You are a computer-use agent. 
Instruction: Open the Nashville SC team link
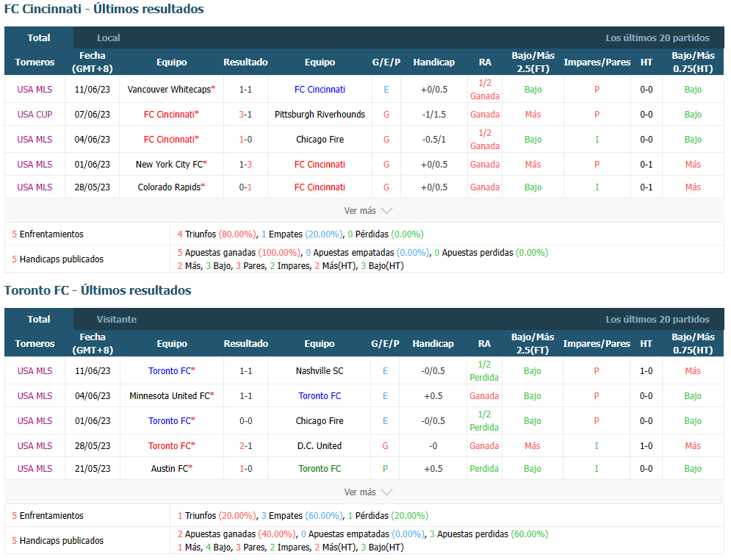[320, 371]
